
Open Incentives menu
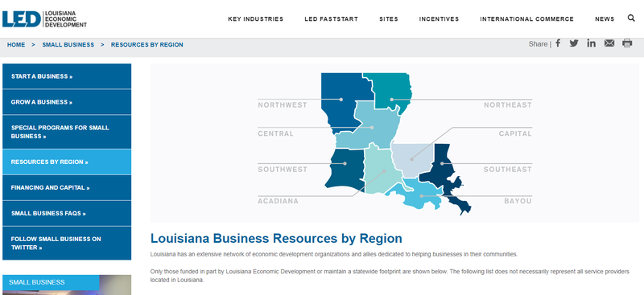click(439, 18)
